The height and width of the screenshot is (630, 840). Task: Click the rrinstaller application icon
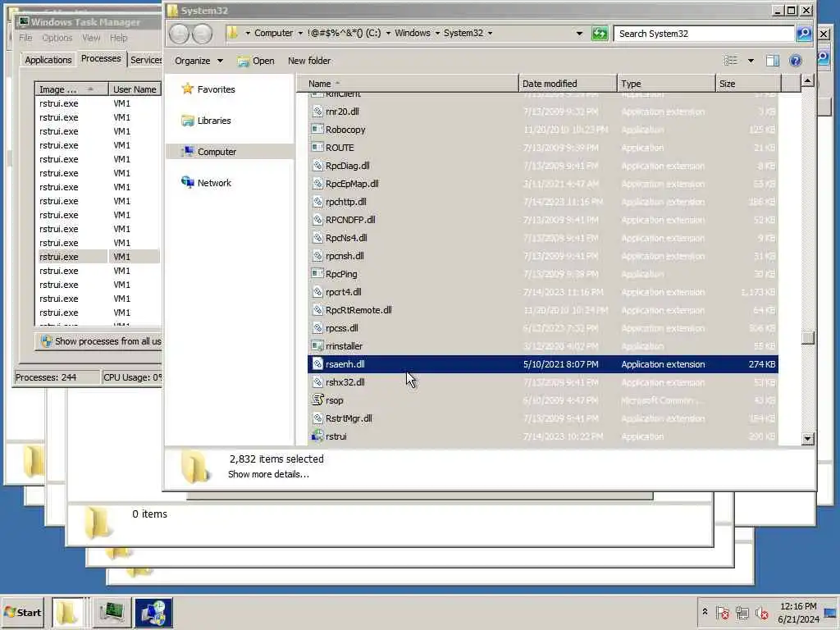click(317, 346)
